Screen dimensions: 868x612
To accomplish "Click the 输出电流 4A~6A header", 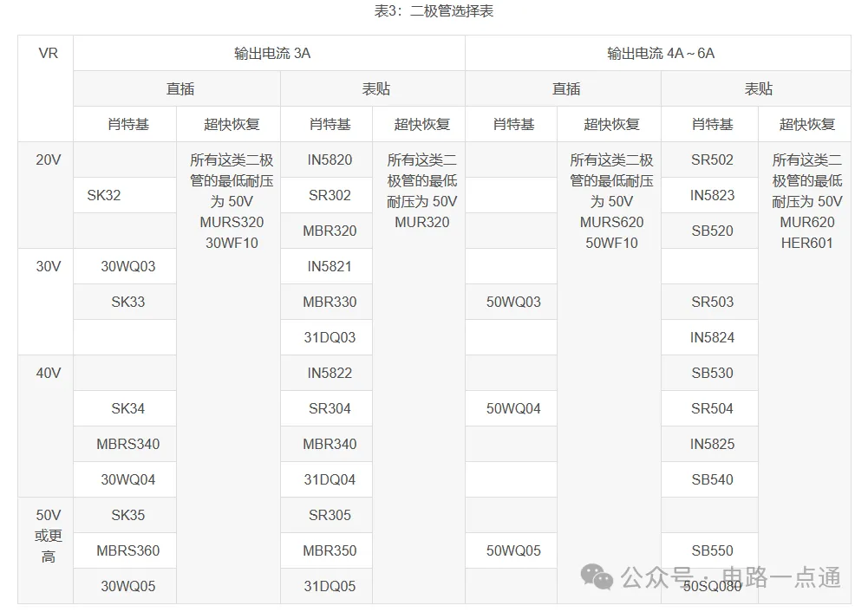I will tap(658, 53).
